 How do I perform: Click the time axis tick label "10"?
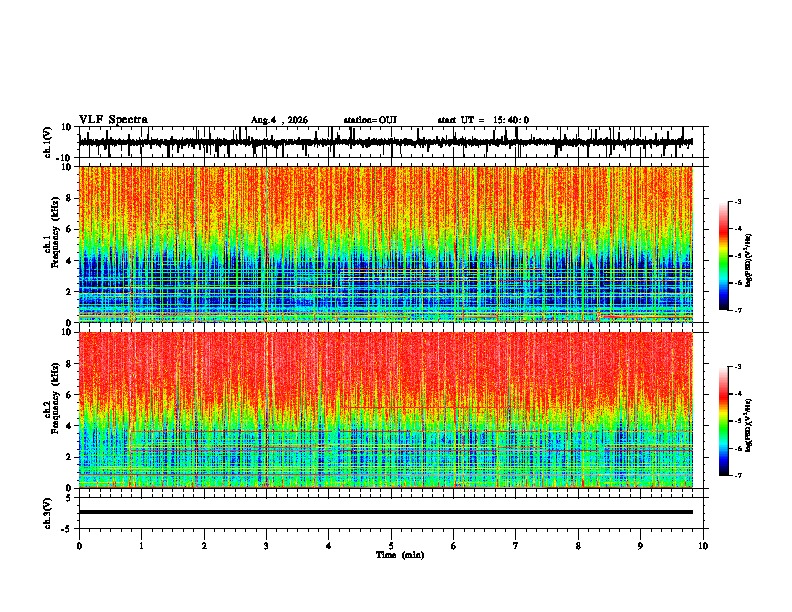703,546
